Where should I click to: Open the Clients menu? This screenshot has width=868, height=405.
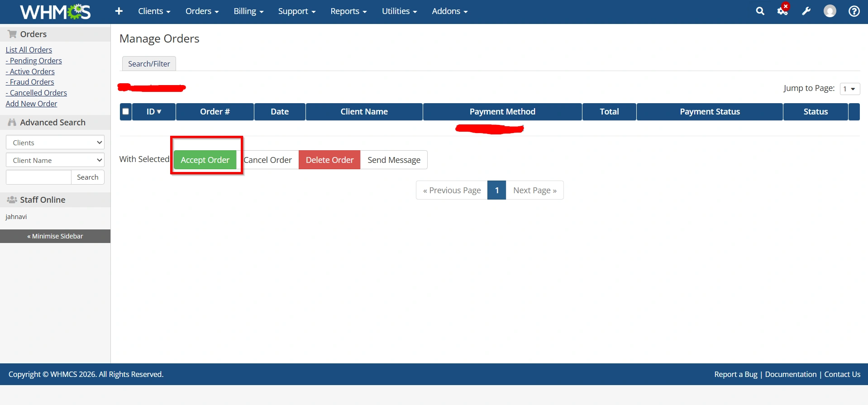coord(154,11)
